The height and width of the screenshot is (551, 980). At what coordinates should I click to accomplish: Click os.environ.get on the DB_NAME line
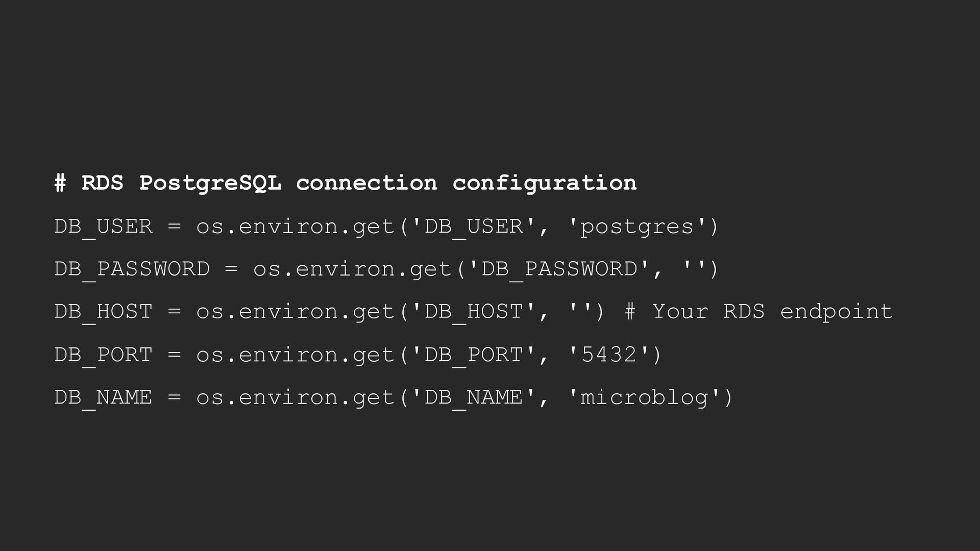click(296, 397)
